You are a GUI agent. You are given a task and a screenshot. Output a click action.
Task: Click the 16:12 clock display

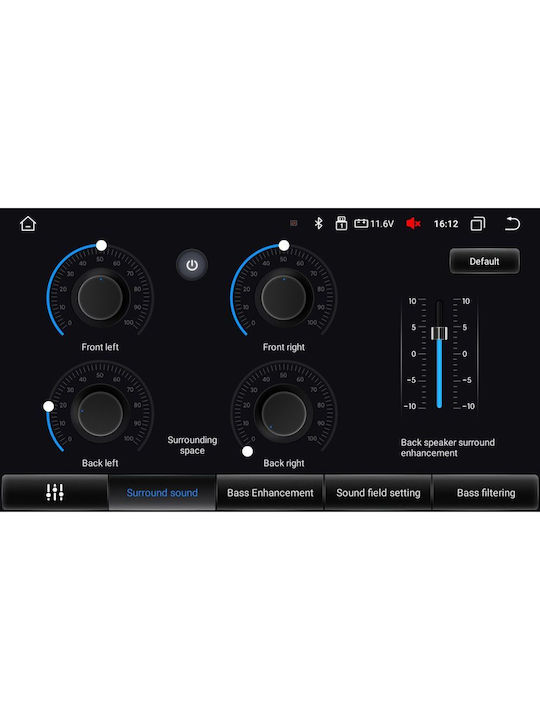[x=446, y=224]
